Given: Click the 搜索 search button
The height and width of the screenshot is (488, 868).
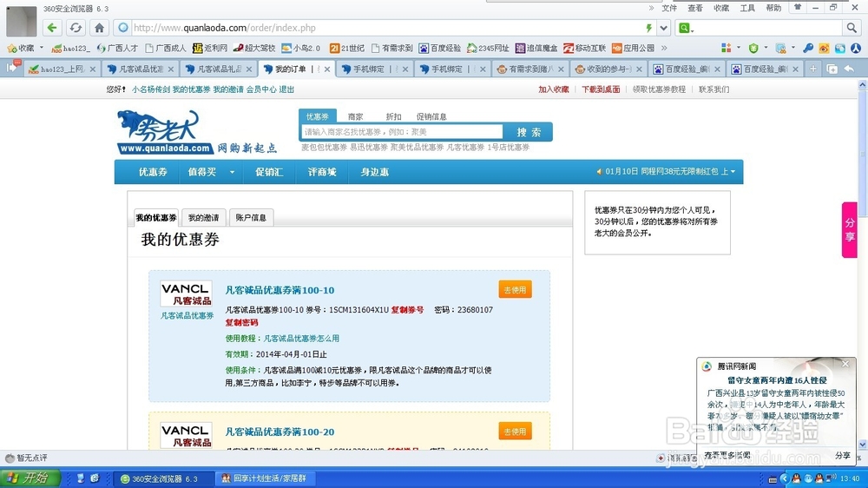Looking at the screenshot, I should (529, 132).
